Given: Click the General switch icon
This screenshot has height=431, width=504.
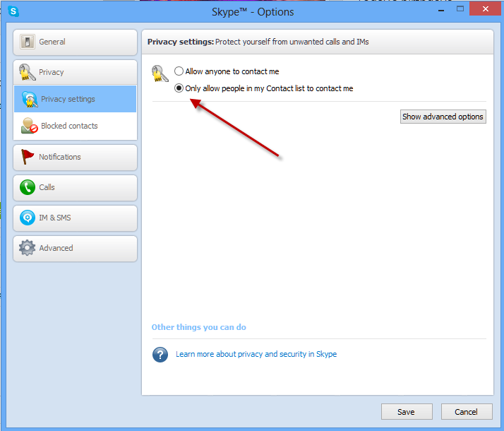Looking at the screenshot, I should point(28,42).
